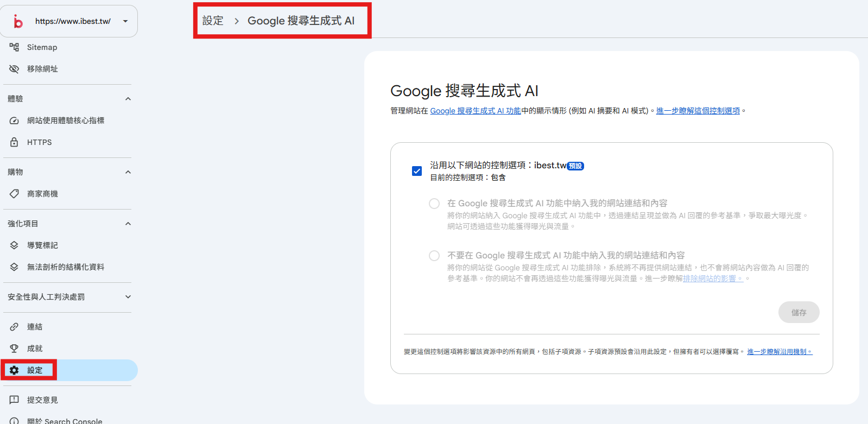
Task: Click the 預設 badge next to ibest.tw
Action: pos(575,166)
